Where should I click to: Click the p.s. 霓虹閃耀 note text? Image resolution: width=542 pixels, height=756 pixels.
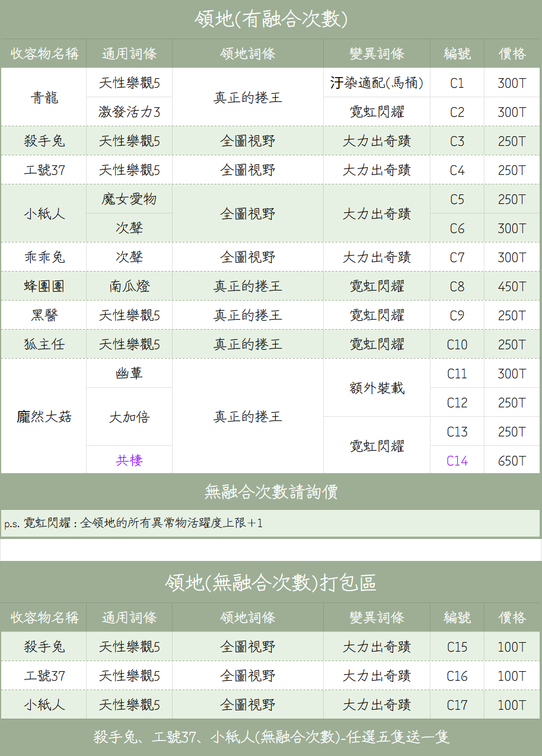133,523
